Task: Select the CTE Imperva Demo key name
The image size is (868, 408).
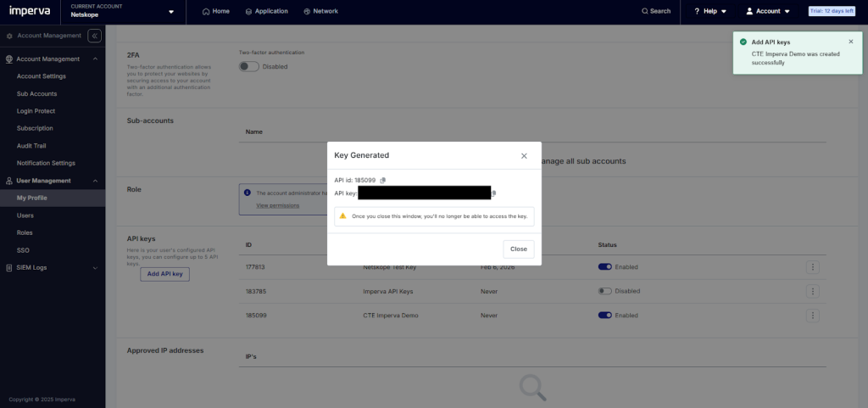Action: coord(391,316)
